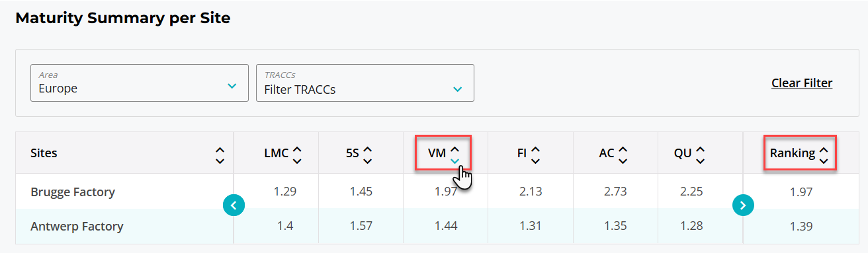The width and height of the screenshot is (868, 253).
Task: Sort by LMC column arrows
Action: click(x=297, y=155)
